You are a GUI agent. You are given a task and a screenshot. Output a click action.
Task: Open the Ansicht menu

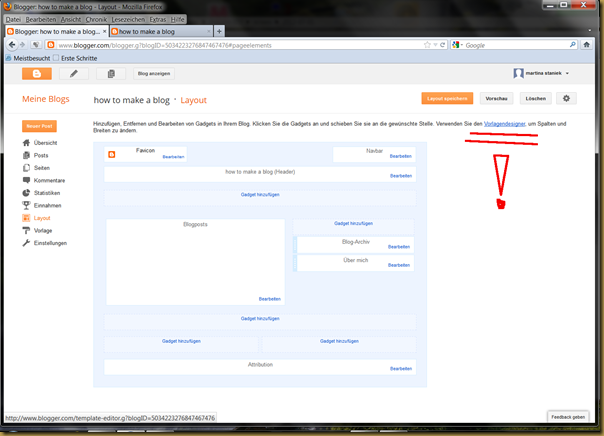tap(71, 19)
